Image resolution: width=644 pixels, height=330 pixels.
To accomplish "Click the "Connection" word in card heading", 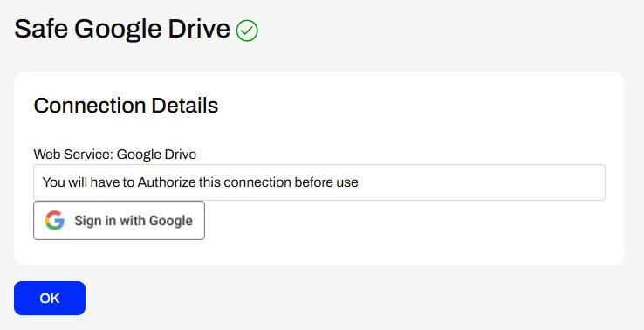I will coord(91,106).
